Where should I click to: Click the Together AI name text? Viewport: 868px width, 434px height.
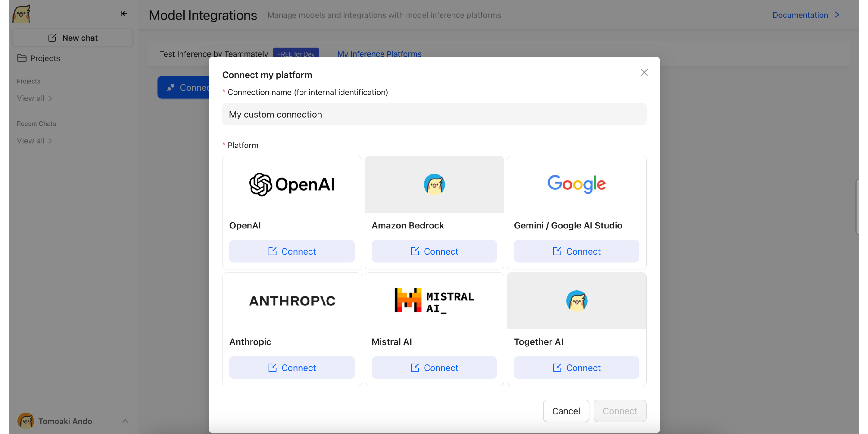[x=538, y=341]
